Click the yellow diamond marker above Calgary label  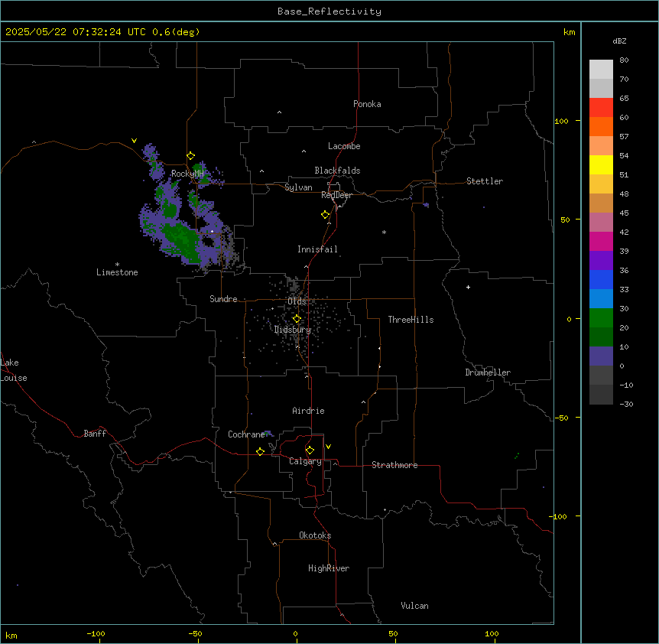pos(310,450)
